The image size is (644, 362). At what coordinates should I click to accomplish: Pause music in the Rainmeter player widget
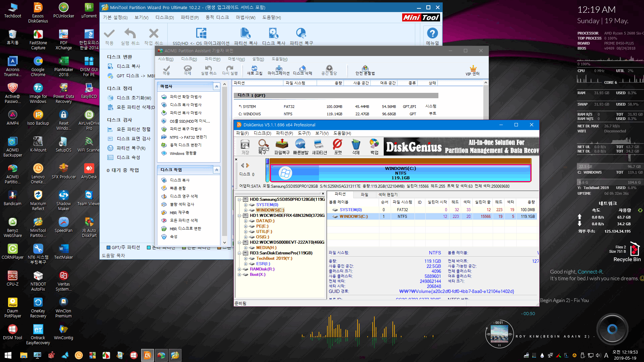click(x=499, y=345)
